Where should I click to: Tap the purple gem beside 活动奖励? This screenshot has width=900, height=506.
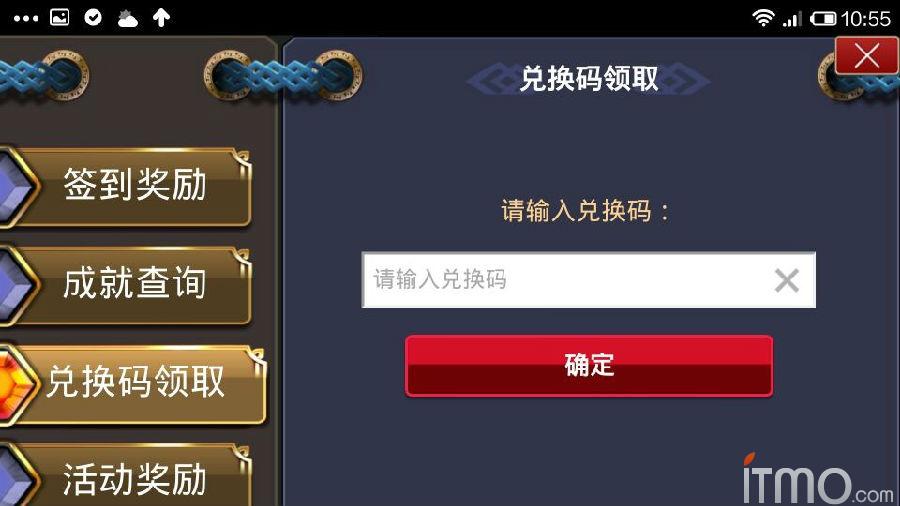tap(14, 477)
